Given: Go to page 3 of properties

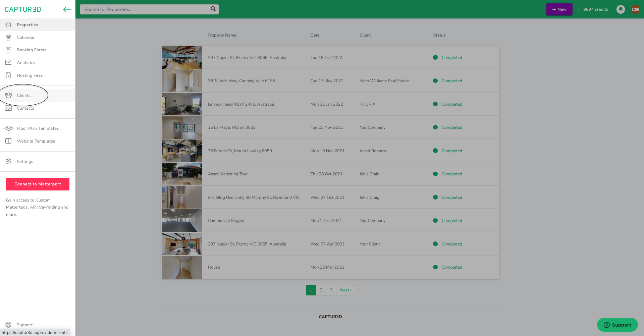Looking at the screenshot, I should pyautogui.click(x=331, y=290).
